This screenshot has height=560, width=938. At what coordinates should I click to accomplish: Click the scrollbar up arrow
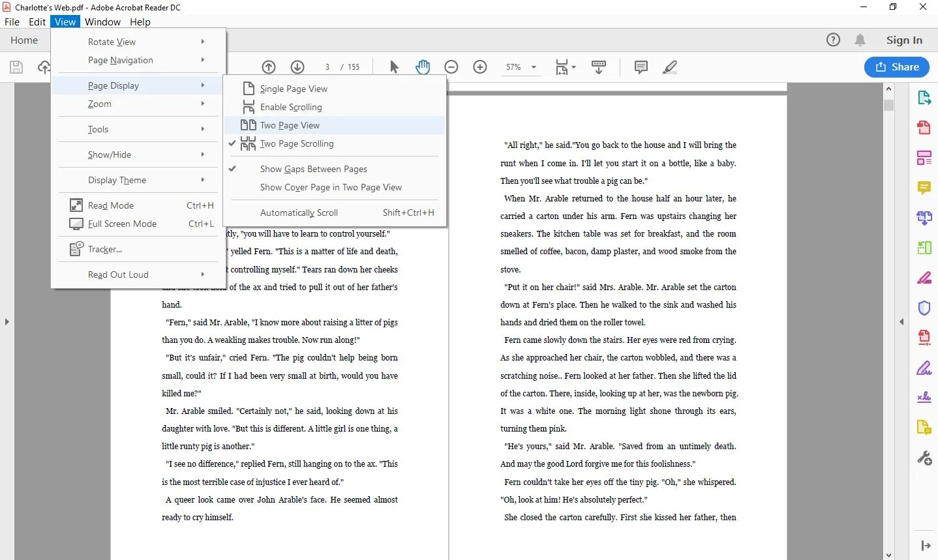pyautogui.click(x=888, y=88)
